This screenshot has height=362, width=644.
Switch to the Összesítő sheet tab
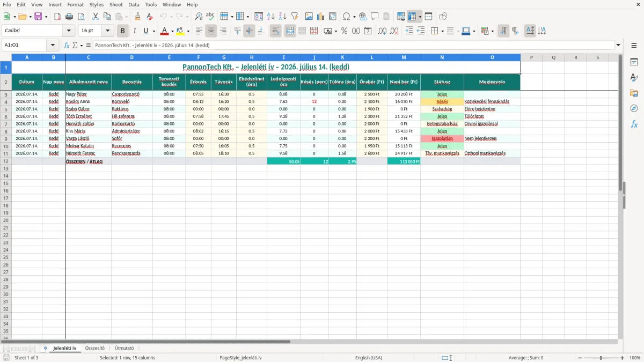click(95, 348)
